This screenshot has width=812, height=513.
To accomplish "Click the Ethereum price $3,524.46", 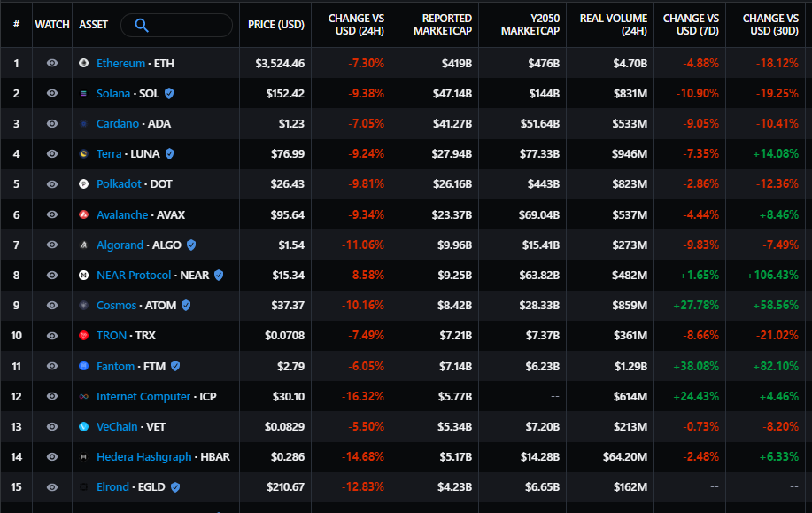I will coord(280,63).
